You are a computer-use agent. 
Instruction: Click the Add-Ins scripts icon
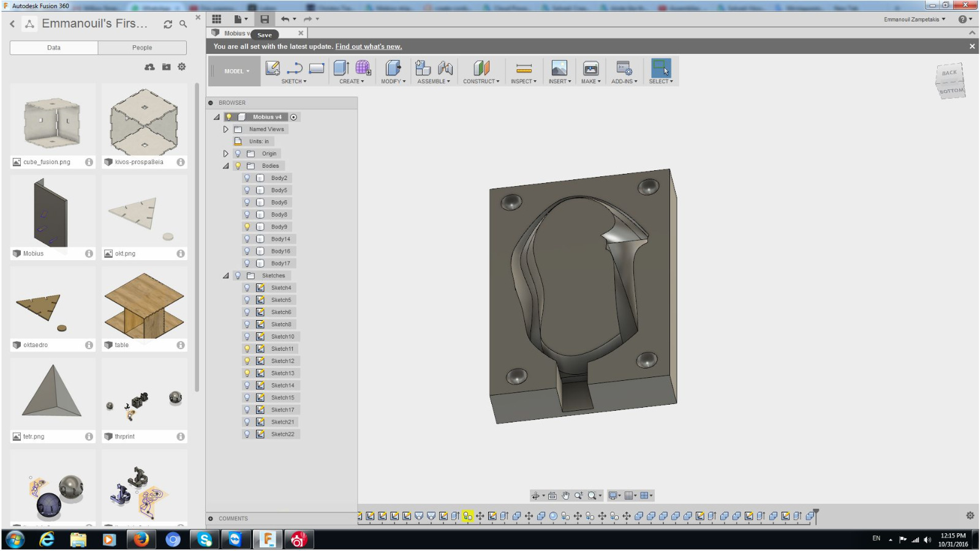tap(624, 68)
